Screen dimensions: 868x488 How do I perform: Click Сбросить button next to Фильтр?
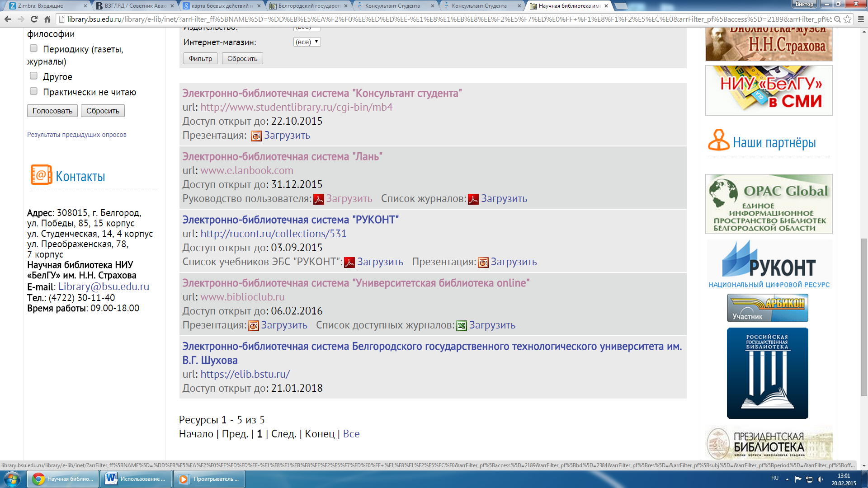tap(242, 59)
